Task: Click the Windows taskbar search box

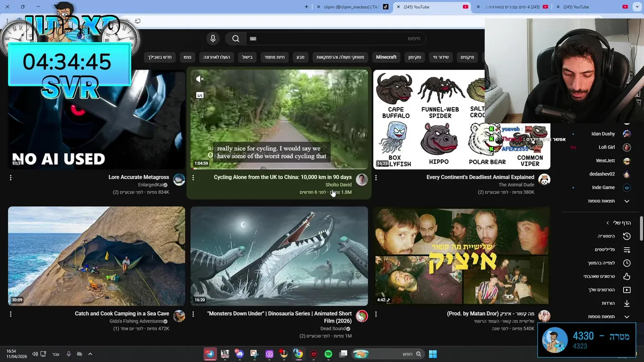Action: coord(387,354)
